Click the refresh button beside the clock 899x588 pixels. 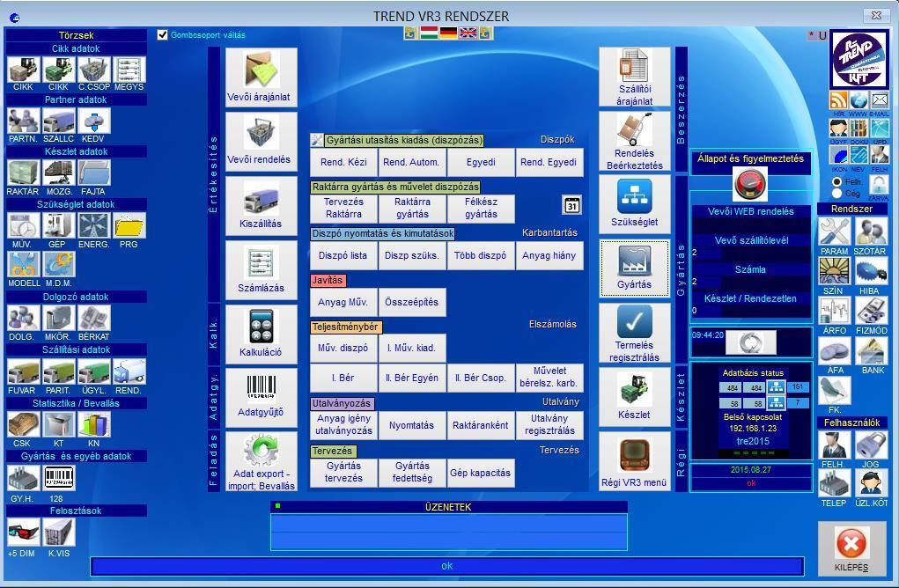pos(750,342)
